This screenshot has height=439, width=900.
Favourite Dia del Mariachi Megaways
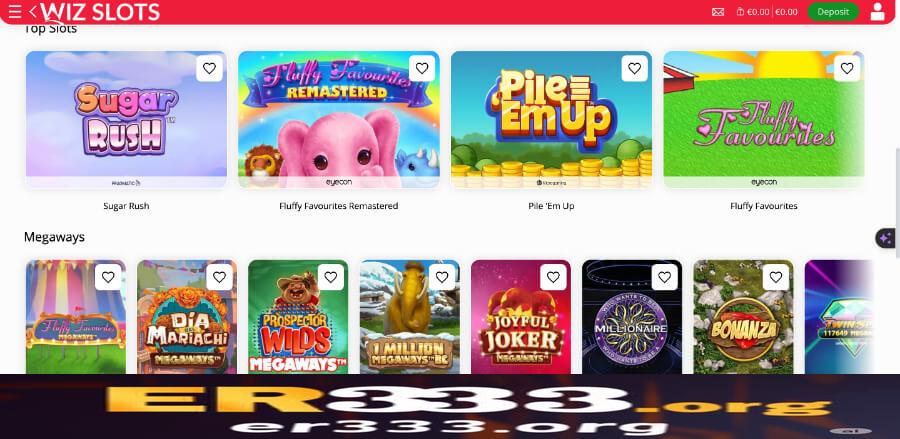[x=219, y=278]
